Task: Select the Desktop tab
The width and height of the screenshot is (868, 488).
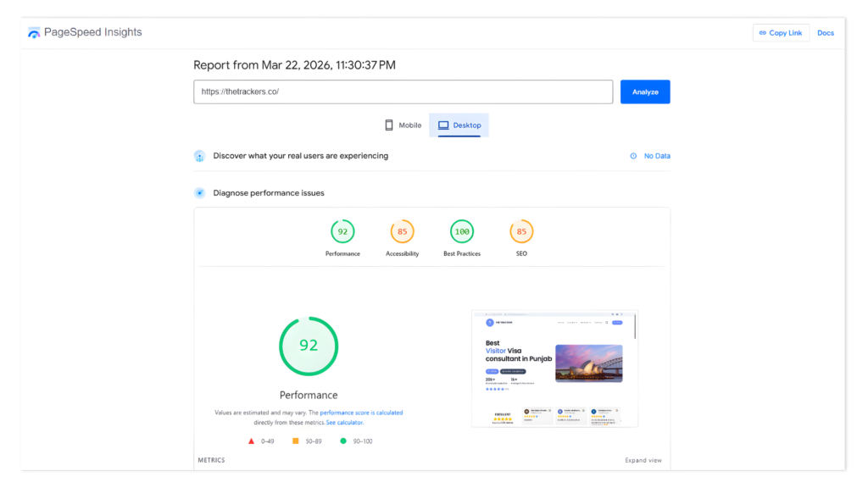Action: click(459, 125)
